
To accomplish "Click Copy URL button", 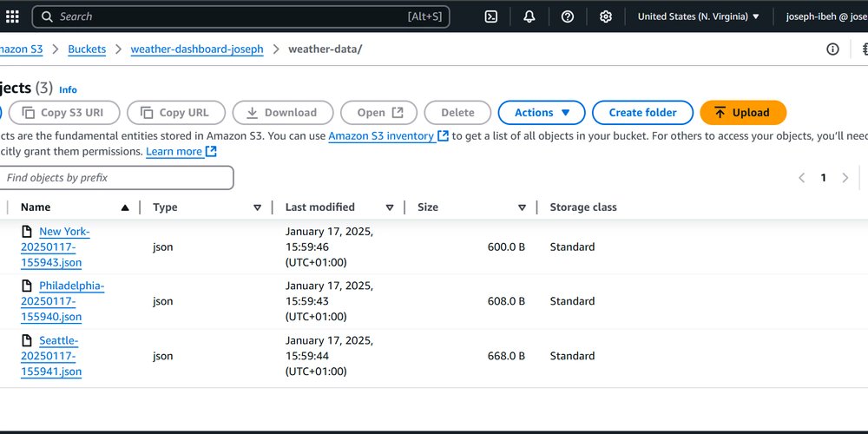I will click(x=176, y=112).
